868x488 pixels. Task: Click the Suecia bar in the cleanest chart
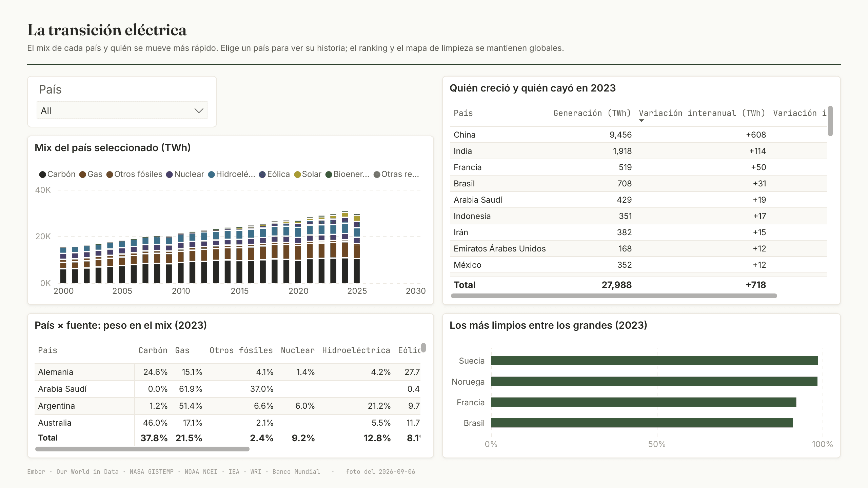click(654, 361)
